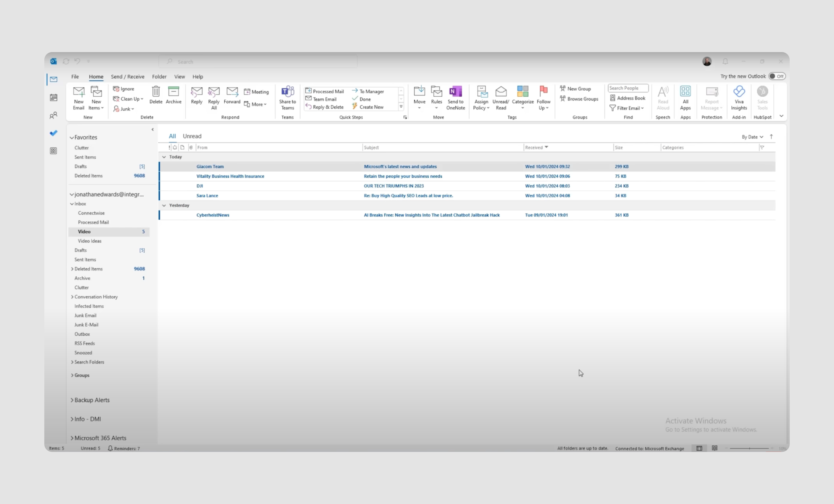Open the By Date sort dropdown
Viewport: 834px width, 504px height.
click(x=752, y=137)
